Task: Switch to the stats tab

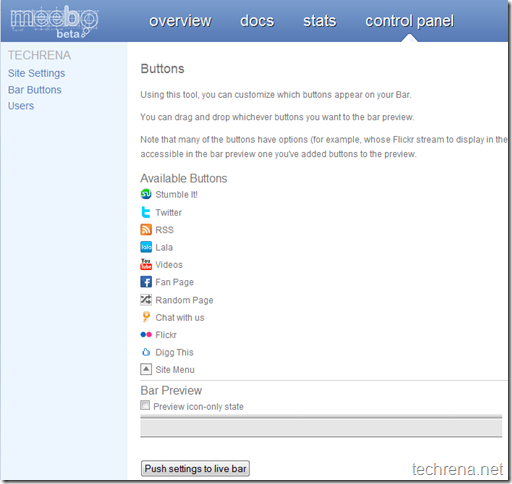Action: [x=320, y=21]
